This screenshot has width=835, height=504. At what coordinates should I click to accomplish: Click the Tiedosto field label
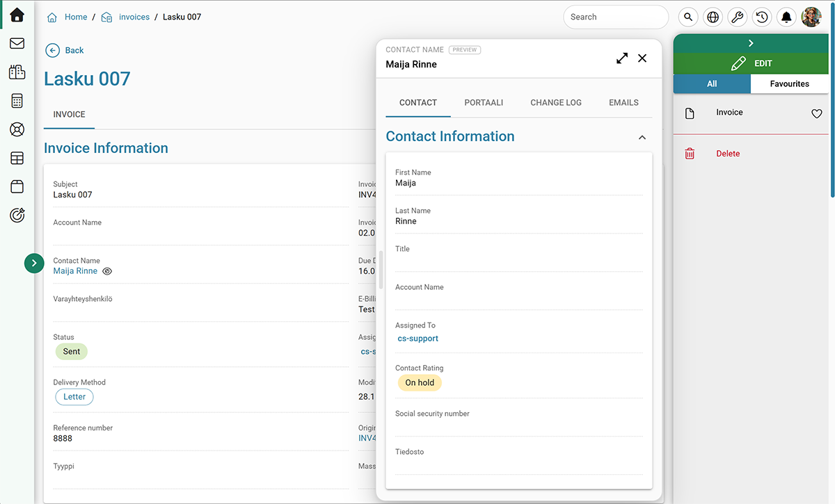409,452
